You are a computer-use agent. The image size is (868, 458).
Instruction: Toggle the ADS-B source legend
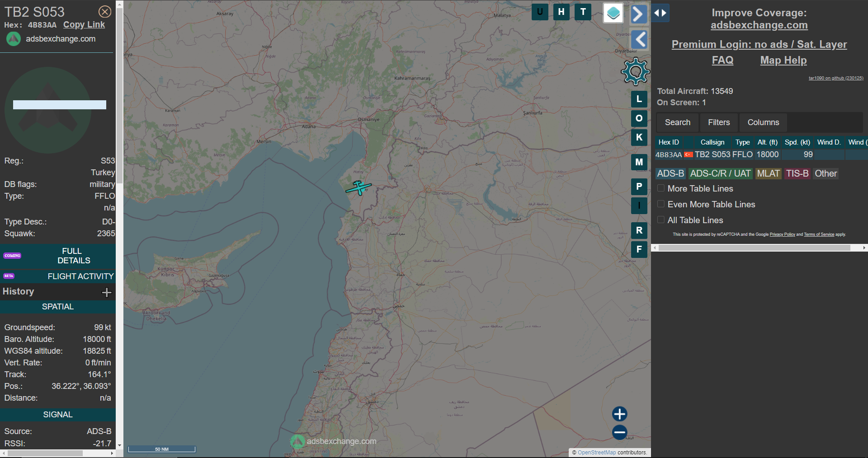click(x=670, y=173)
